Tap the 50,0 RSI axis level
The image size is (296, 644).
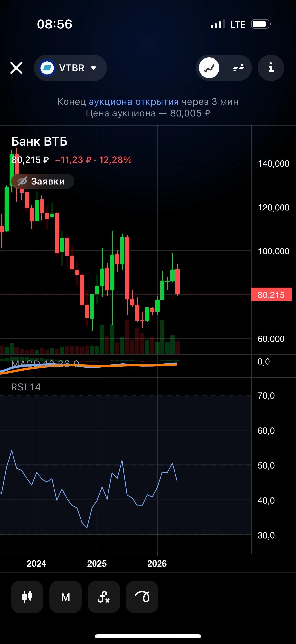pos(266,465)
